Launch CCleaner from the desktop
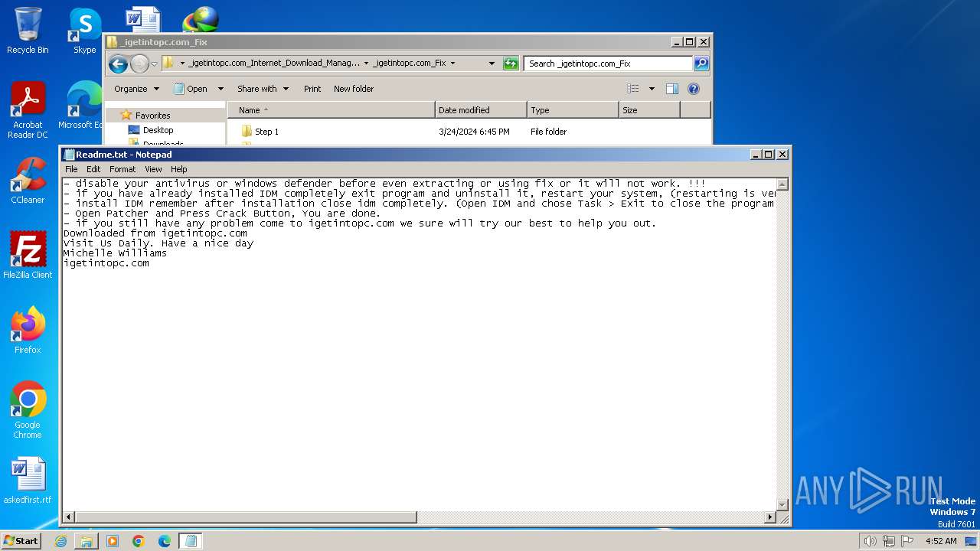980x551 pixels. point(28,181)
